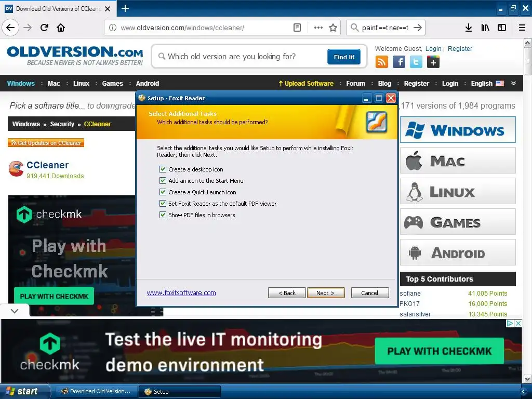
Task: Click the page scrollbar down arrow
Action: coord(528,379)
